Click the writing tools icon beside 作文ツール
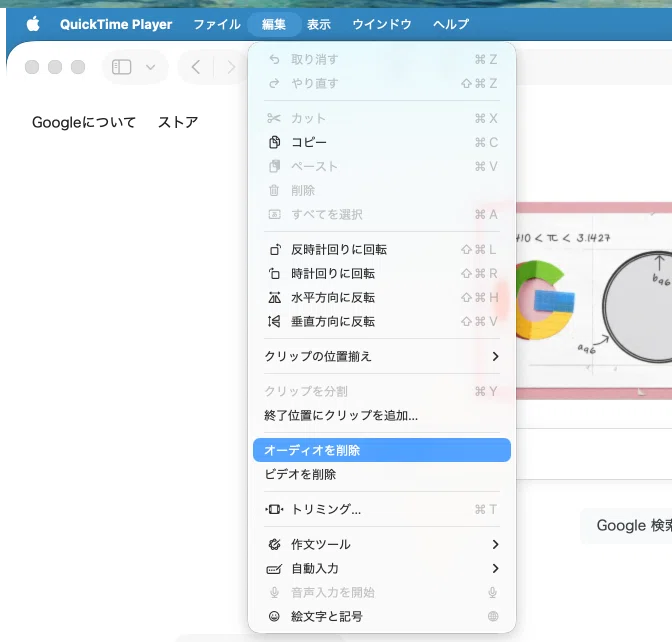The image size is (672, 642). pyautogui.click(x=274, y=544)
